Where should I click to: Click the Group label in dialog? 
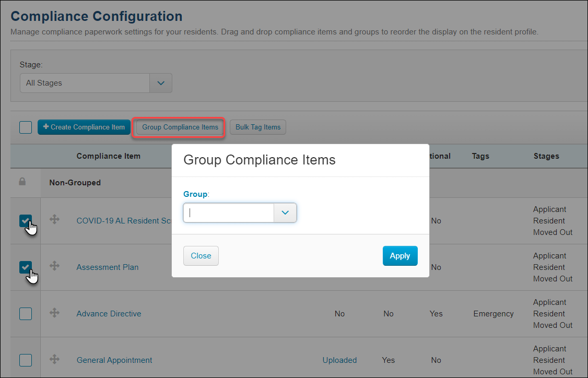click(195, 194)
